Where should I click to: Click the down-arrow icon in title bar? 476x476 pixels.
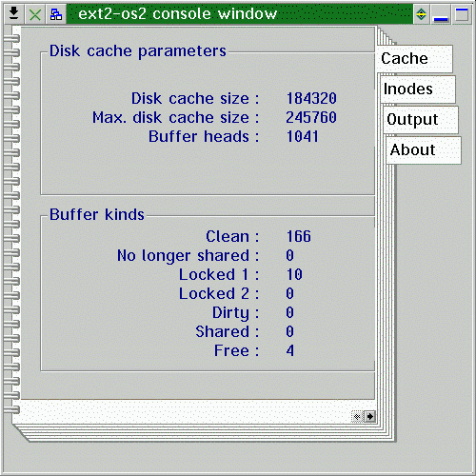tap(13, 14)
